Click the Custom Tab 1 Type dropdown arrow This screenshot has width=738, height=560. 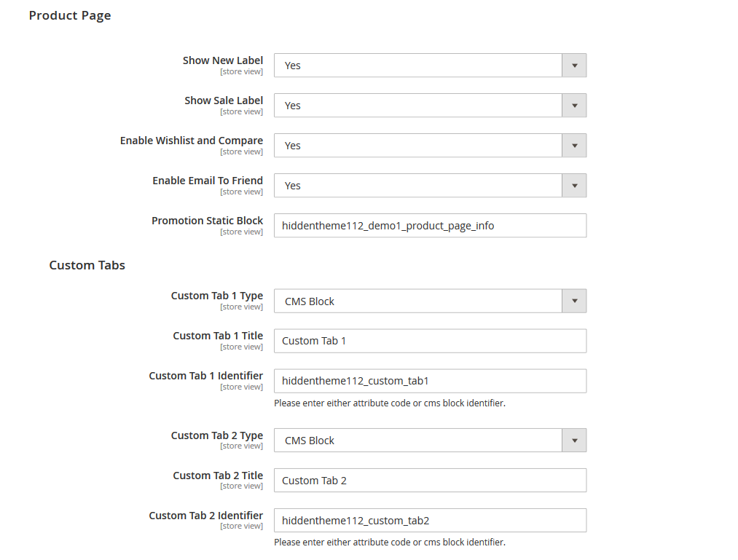click(575, 301)
